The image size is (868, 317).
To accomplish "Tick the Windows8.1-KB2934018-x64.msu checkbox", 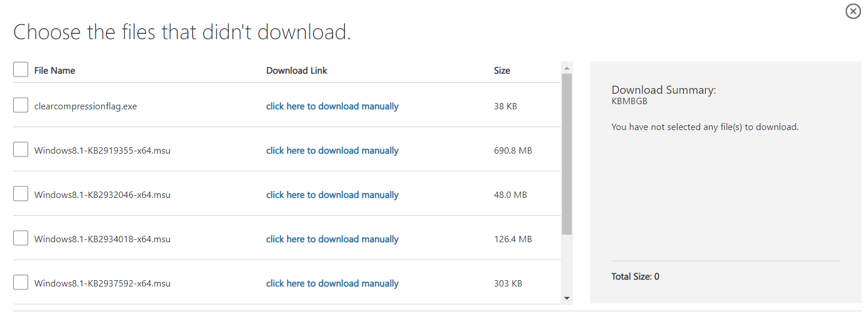I will click(21, 238).
